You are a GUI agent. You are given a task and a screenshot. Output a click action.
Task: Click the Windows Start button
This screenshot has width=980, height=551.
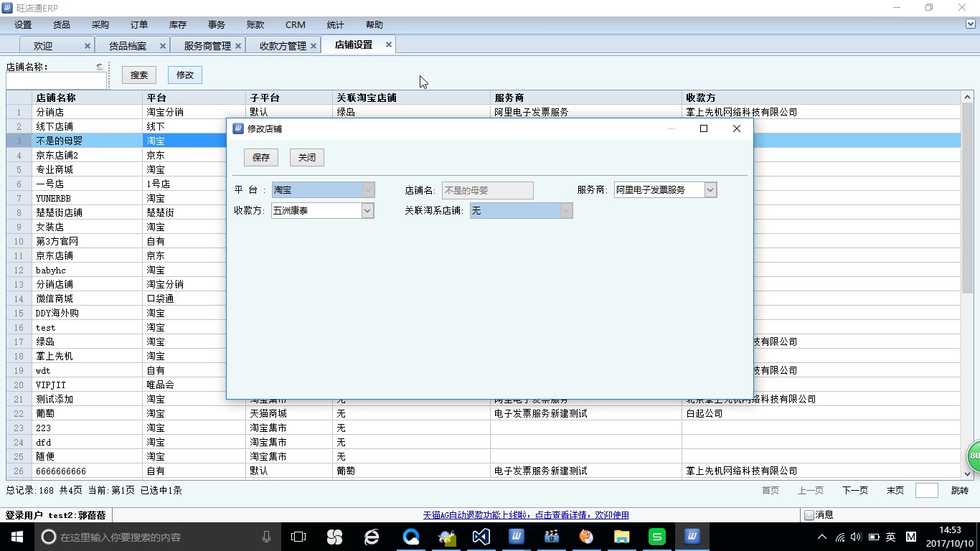pyautogui.click(x=17, y=537)
